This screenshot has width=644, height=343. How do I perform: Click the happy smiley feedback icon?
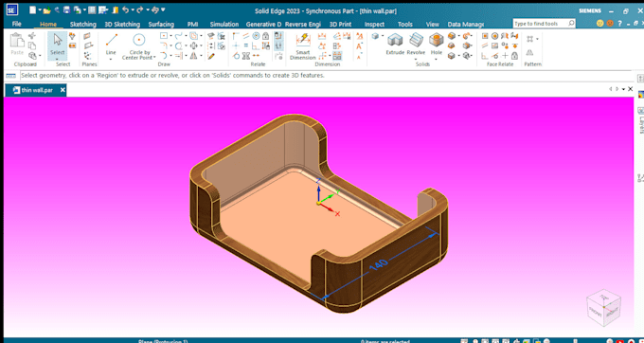click(x=600, y=24)
